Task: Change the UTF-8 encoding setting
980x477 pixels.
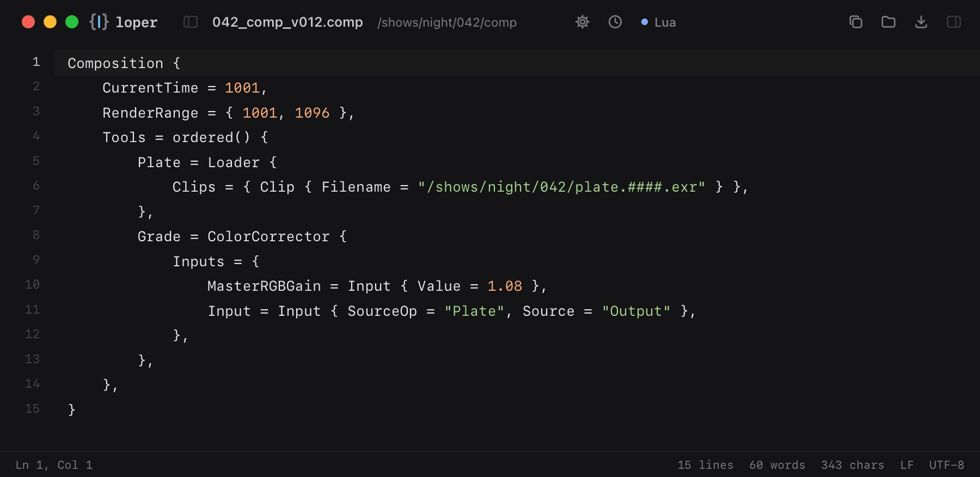Action: pos(947,465)
